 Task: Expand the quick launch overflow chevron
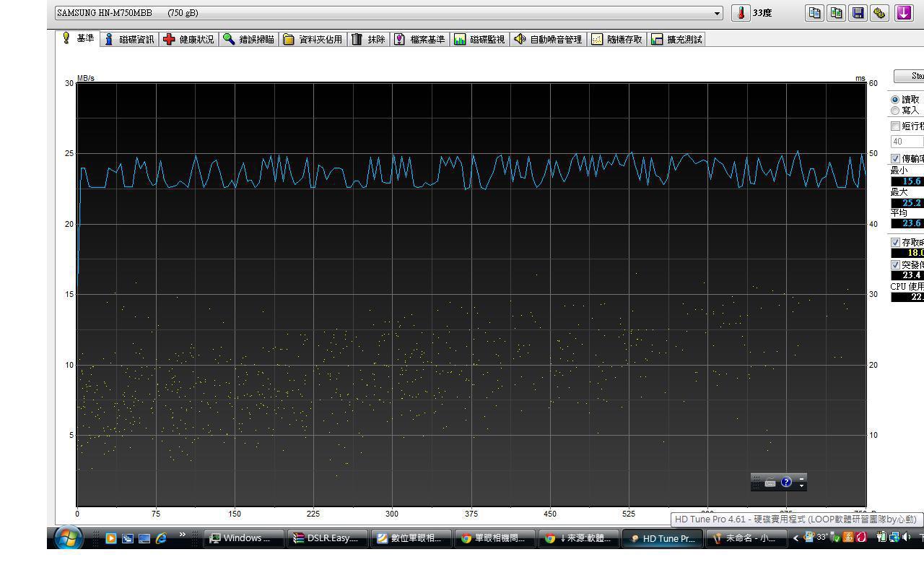(x=182, y=535)
